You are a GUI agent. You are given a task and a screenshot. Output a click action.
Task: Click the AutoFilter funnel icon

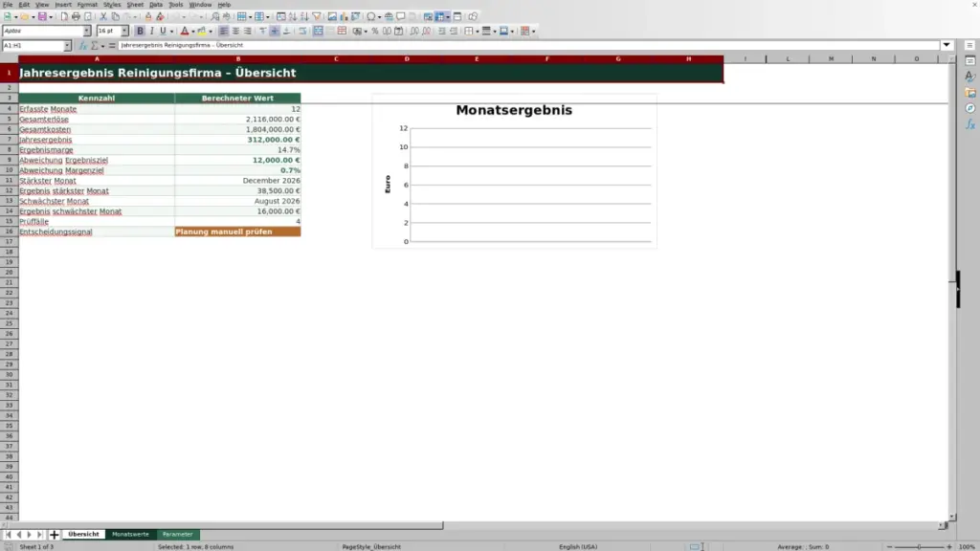coord(317,16)
